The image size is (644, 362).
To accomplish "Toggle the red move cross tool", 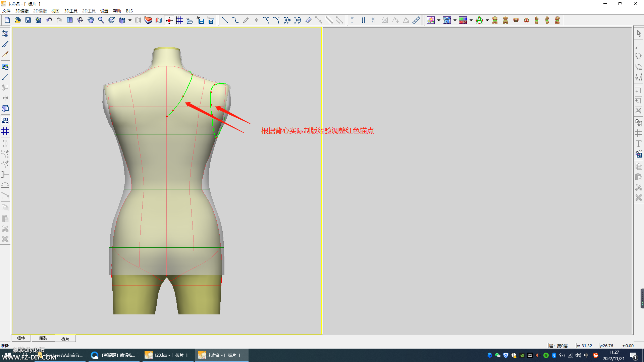I will point(169,20).
